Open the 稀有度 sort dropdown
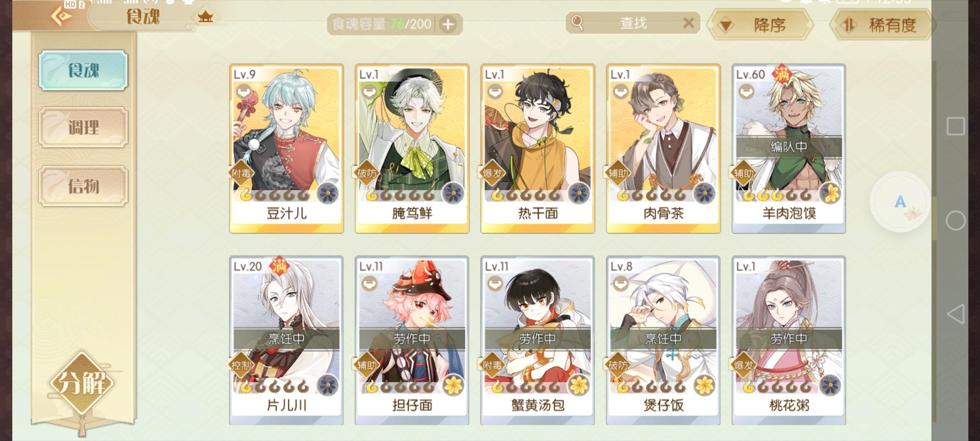The width and height of the screenshot is (980, 441). pos(882,25)
